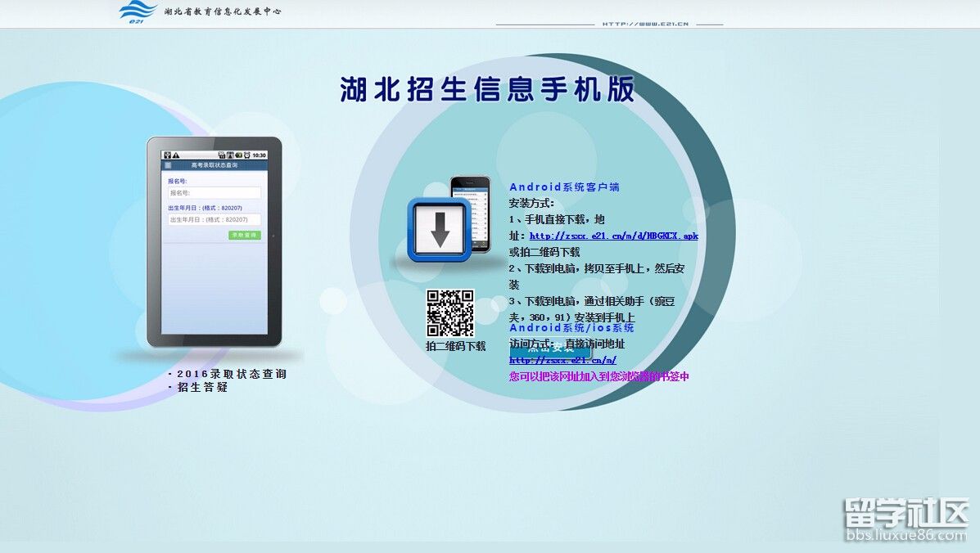Image resolution: width=980 pixels, height=553 pixels.
Task: Click the blue download arrow icon
Action: [x=440, y=231]
